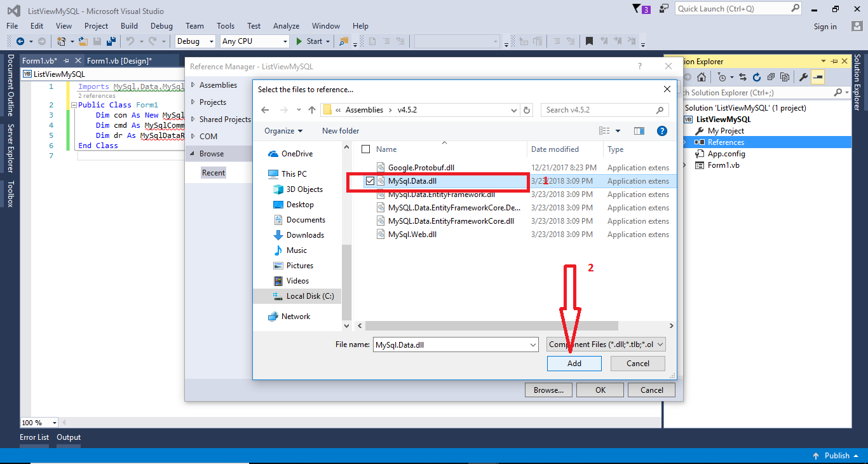
Task: Click the Open File toolbar icon
Action: coord(83,41)
